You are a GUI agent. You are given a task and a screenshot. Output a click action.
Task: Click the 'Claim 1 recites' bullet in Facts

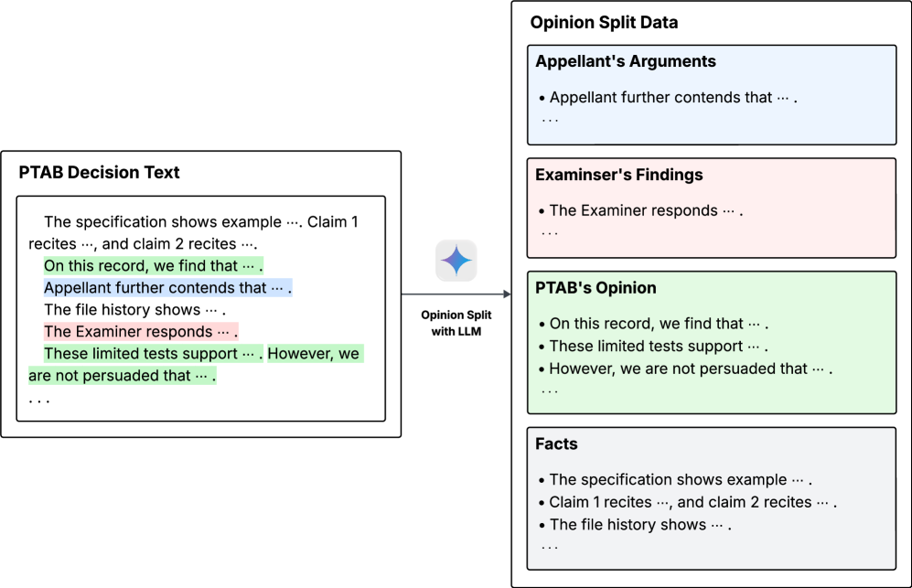pyautogui.click(x=692, y=502)
